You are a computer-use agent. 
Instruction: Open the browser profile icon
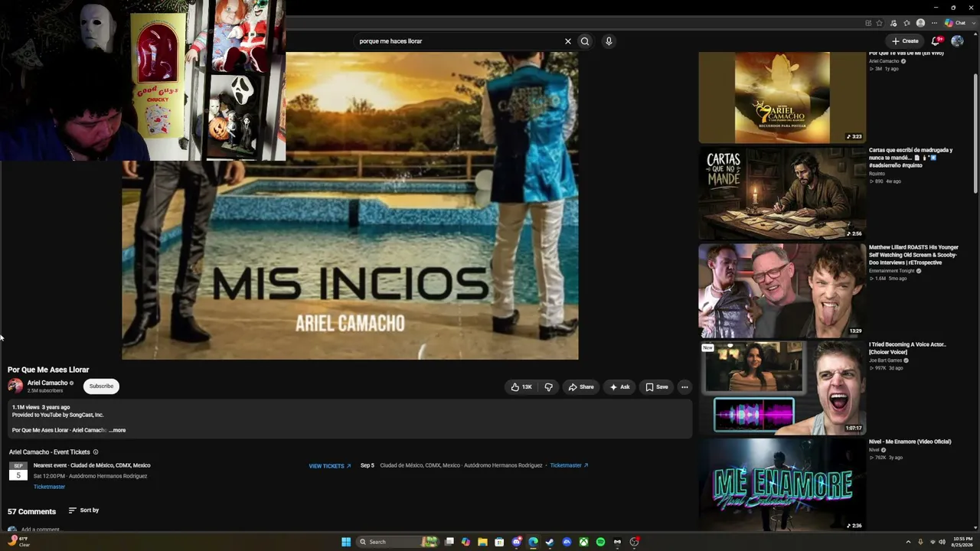tap(920, 23)
